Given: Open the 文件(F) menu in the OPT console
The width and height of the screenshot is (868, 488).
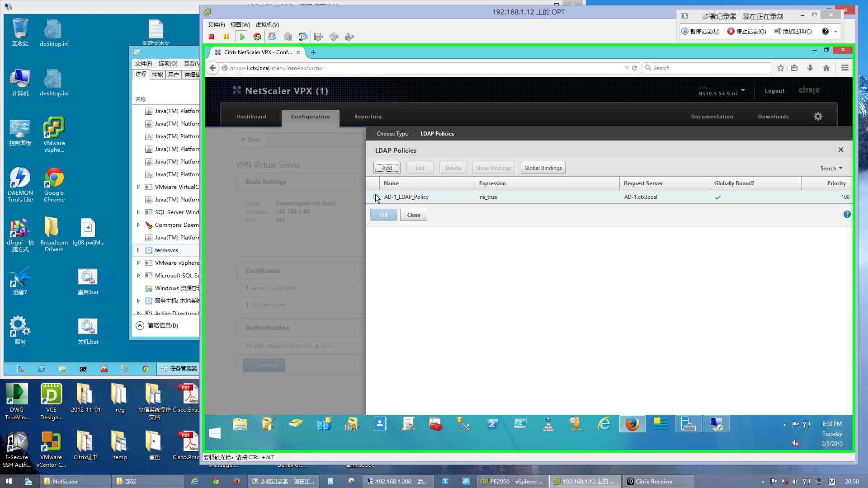Looking at the screenshot, I should click(216, 25).
